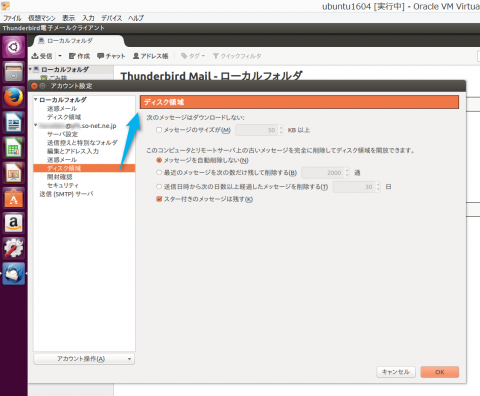Open 編集とアドレス入力 settings
The image size is (480, 396).
pyautogui.click(x=73, y=151)
